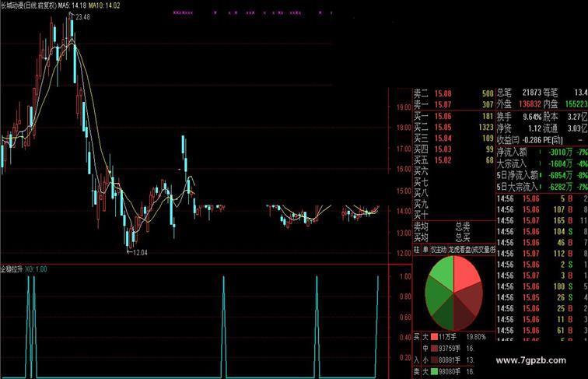
Task: Click the 5日净流入额 -6854万 row
Action: (x=542, y=175)
